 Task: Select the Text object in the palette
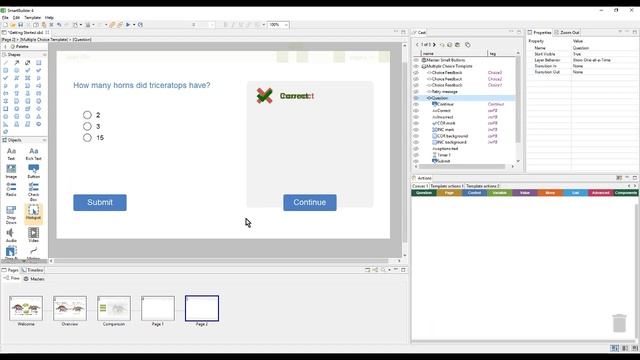click(11, 153)
